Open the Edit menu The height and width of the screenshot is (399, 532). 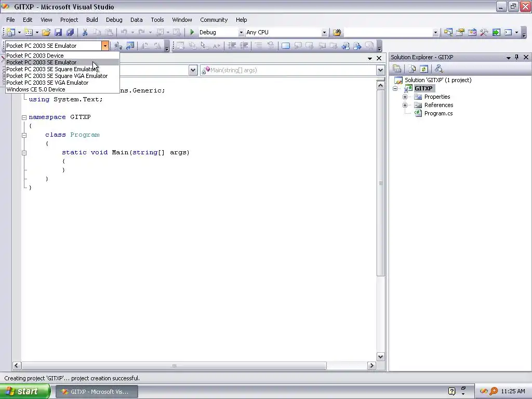[x=28, y=20]
